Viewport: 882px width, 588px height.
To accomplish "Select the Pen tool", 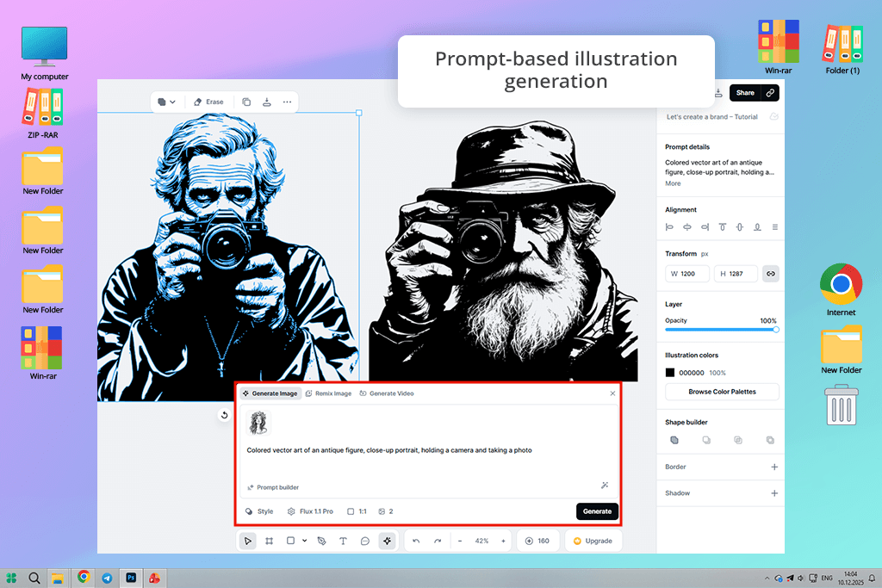I will (322, 541).
